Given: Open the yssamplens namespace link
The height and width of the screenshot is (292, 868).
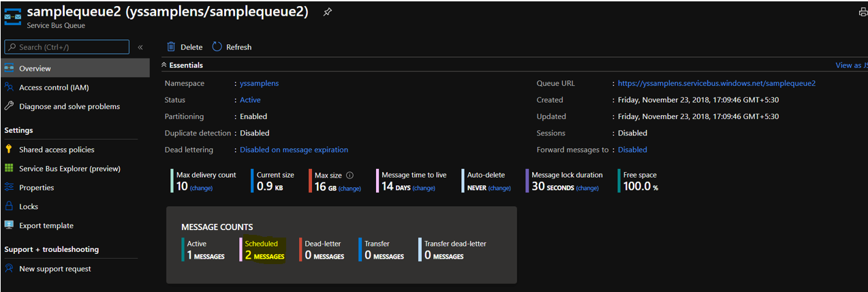Looking at the screenshot, I should (x=259, y=84).
